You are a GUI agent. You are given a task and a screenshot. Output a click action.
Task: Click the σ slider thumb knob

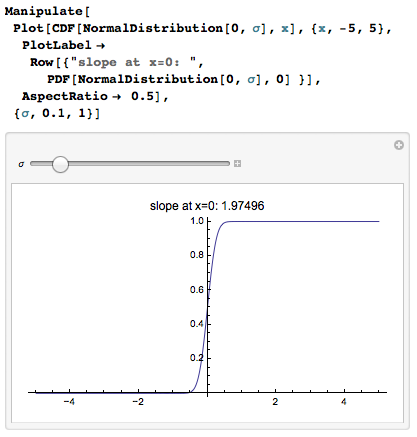60,164
